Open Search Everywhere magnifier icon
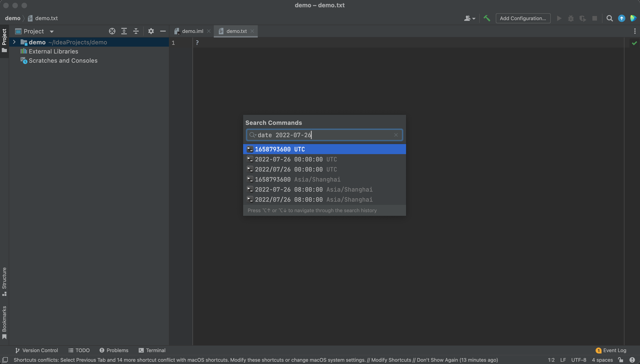This screenshot has width=640, height=364. tap(610, 18)
